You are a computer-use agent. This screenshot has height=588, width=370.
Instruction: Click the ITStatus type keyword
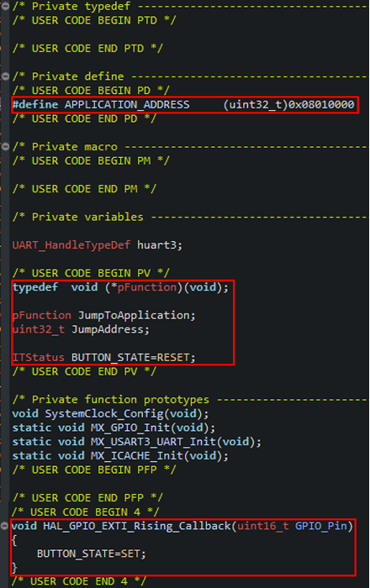coord(39,357)
